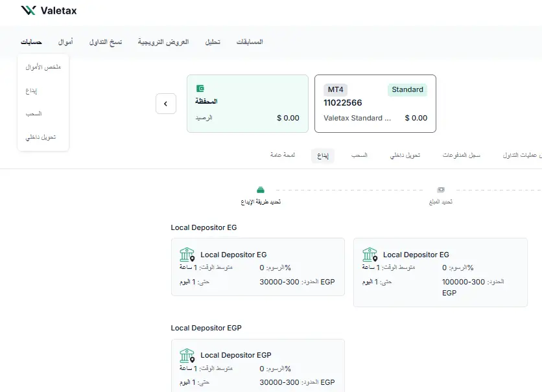Select the MT4 account 11022566 card
Screen dimensions: 542x392
click(375, 104)
